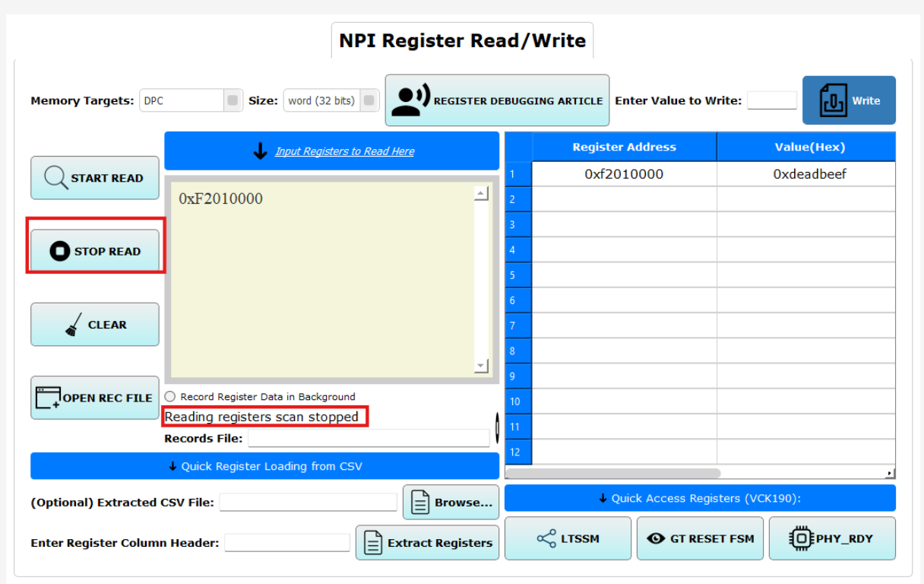The height and width of the screenshot is (584, 924).
Task: Focus the Records File field
Action: 369,438
